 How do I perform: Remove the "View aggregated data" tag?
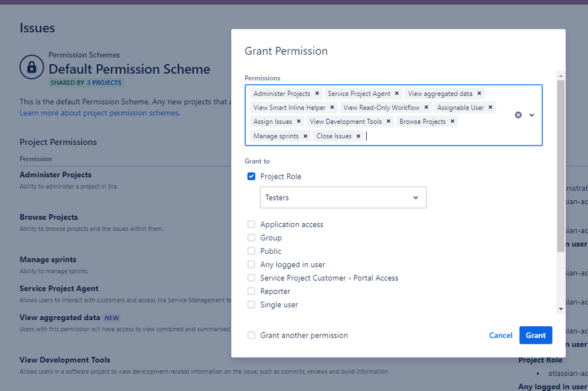click(479, 93)
